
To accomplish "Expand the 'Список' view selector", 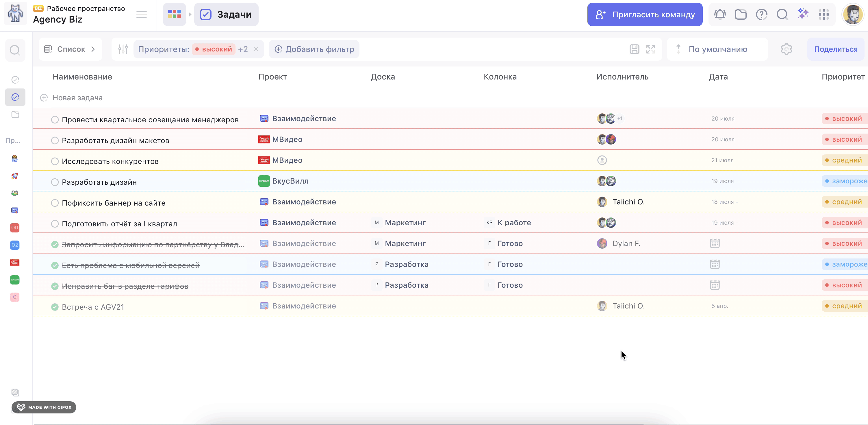I will coord(70,49).
